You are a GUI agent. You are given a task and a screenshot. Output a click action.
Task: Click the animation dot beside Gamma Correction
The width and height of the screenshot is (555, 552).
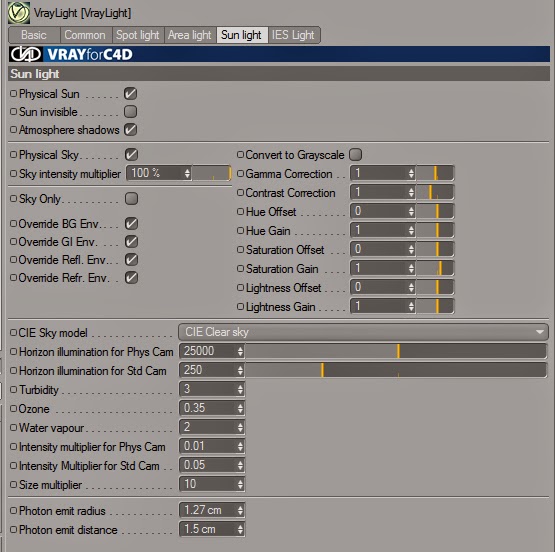tap(240, 173)
